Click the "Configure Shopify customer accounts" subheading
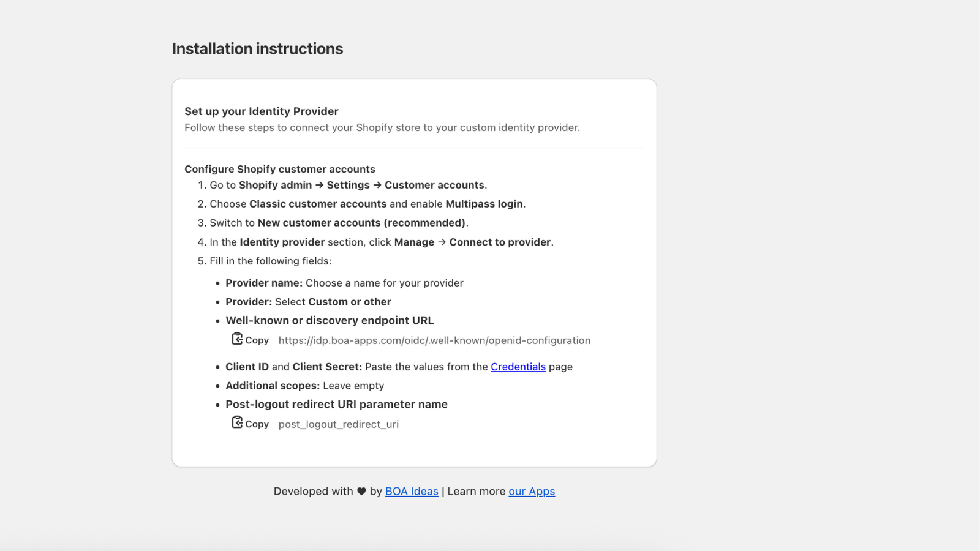Image resolution: width=980 pixels, height=551 pixels. pos(280,169)
